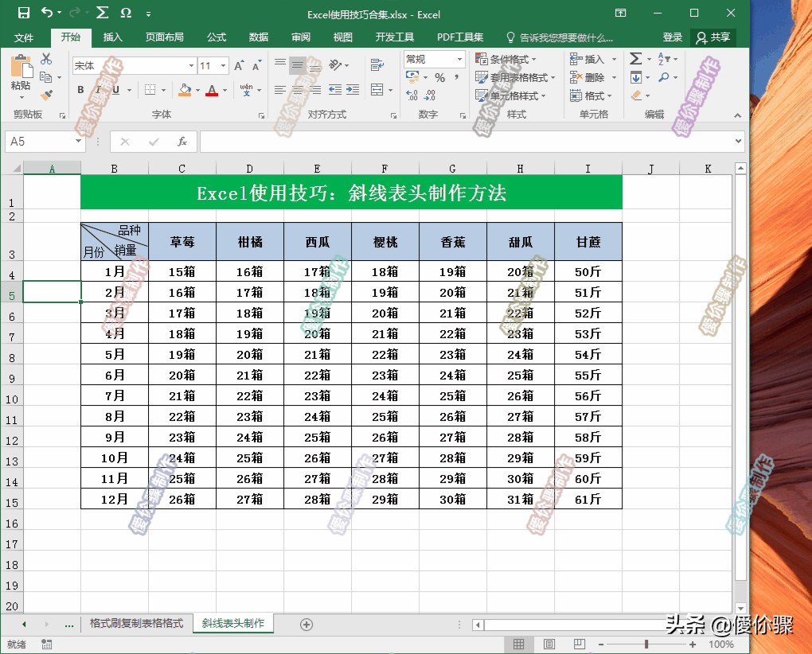Click the 登录 button
Viewport: 812px width, 654px height.
673,37
